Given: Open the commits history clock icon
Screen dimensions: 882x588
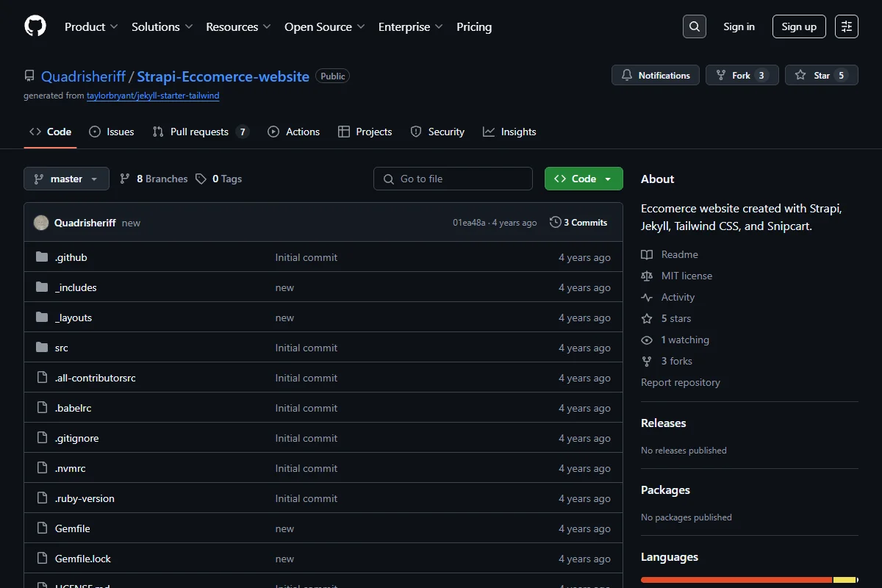Looking at the screenshot, I should coord(555,222).
